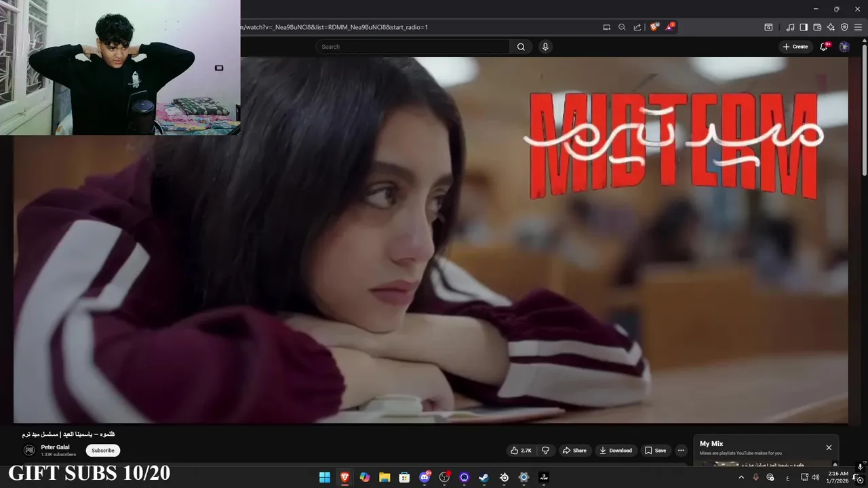The width and height of the screenshot is (868, 488).
Task: Expand hidden system tray icons chevron
Action: click(x=741, y=477)
